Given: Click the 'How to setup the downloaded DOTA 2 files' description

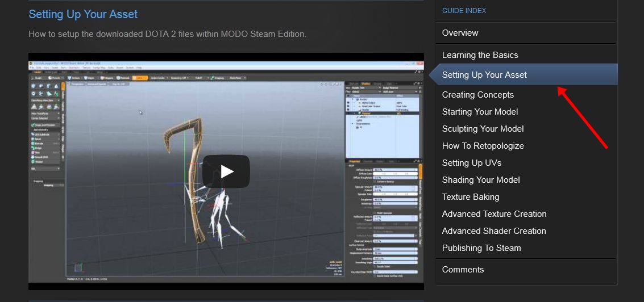Looking at the screenshot, I should point(168,34).
